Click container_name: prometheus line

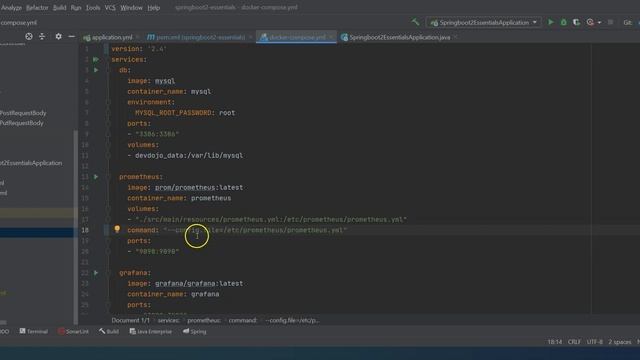click(x=179, y=198)
